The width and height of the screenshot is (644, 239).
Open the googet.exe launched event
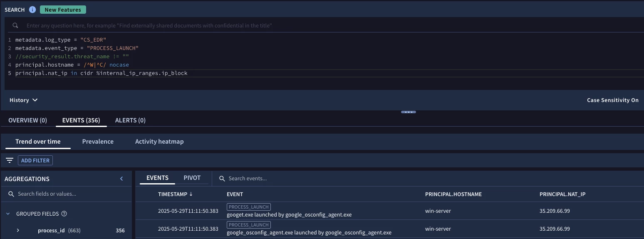point(289,215)
